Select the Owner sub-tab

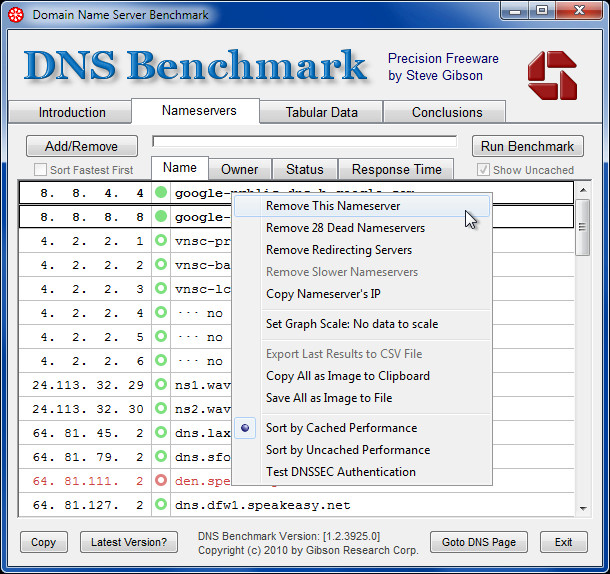(240, 169)
